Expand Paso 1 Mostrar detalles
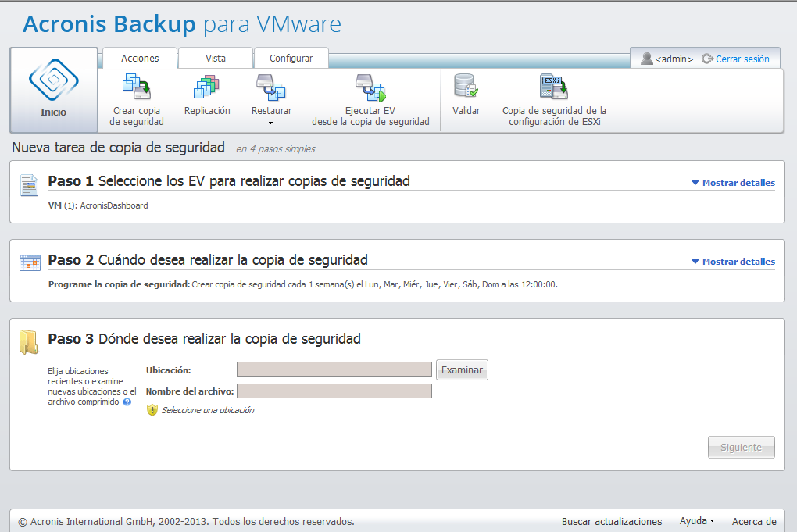The height and width of the screenshot is (532, 797). coord(738,183)
